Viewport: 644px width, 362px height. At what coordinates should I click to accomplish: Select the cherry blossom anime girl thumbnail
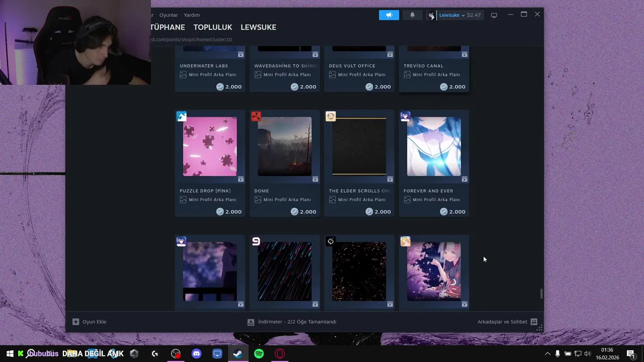[434, 271]
